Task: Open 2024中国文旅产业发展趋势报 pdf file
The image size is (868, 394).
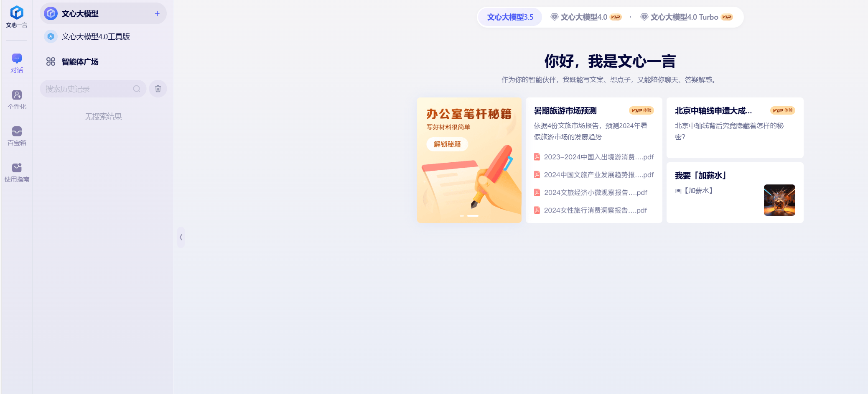Action: 594,175
